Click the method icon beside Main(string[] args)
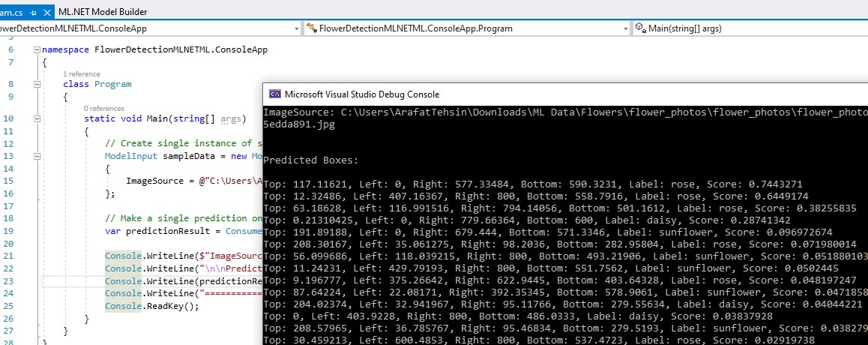868x345 pixels. (640, 28)
